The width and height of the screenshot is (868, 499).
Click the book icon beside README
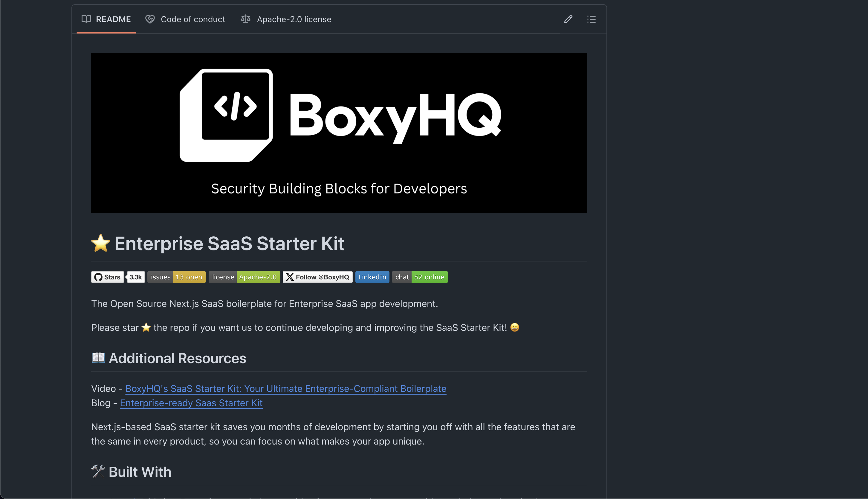(86, 19)
